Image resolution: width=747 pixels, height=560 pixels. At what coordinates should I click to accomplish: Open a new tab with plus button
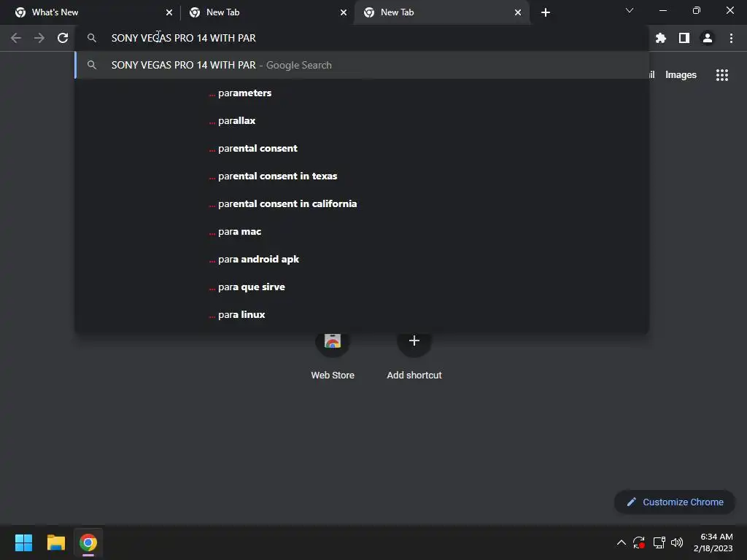[546, 12]
